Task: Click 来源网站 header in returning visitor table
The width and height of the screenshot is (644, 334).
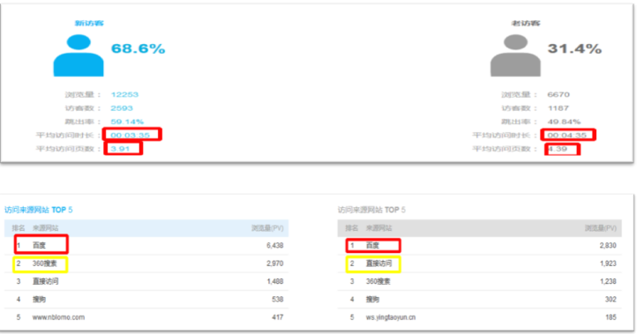Action: pos(378,228)
